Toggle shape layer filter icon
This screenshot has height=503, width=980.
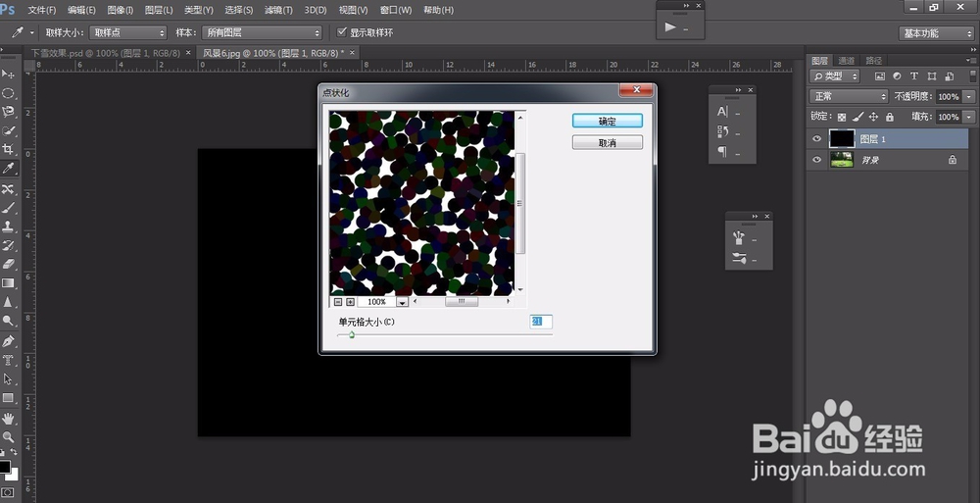tap(932, 76)
